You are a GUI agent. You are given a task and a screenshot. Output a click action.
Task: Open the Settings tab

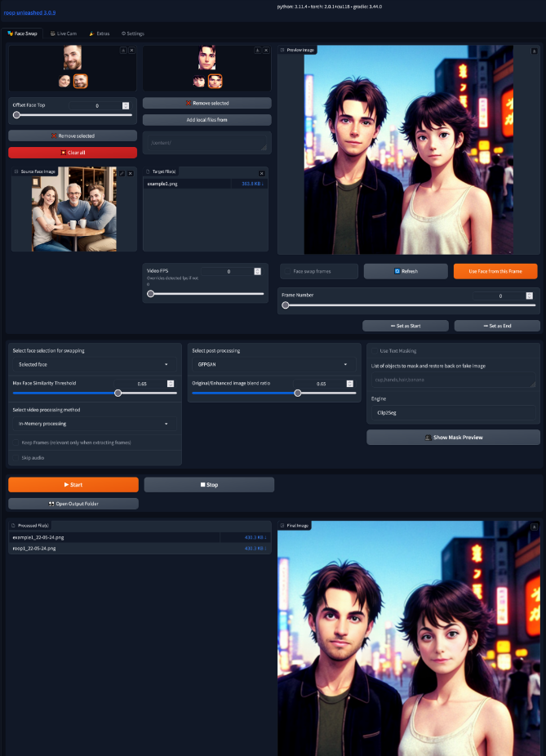(132, 33)
